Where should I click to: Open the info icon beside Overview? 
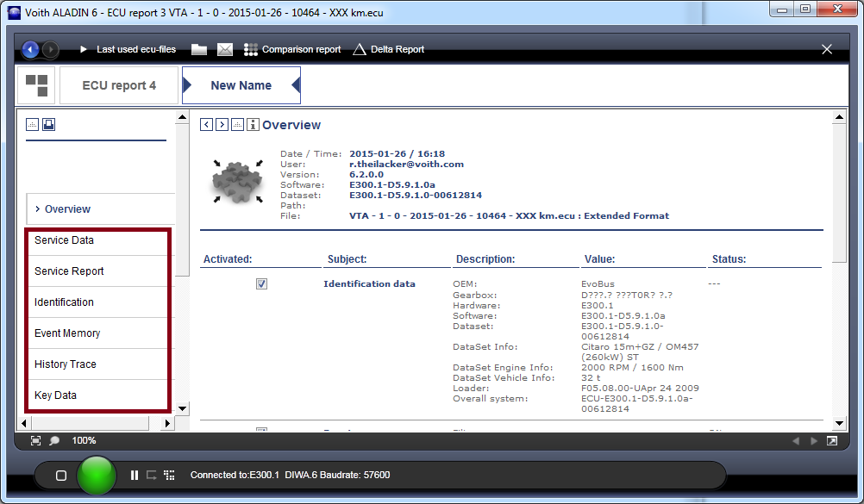click(253, 124)
